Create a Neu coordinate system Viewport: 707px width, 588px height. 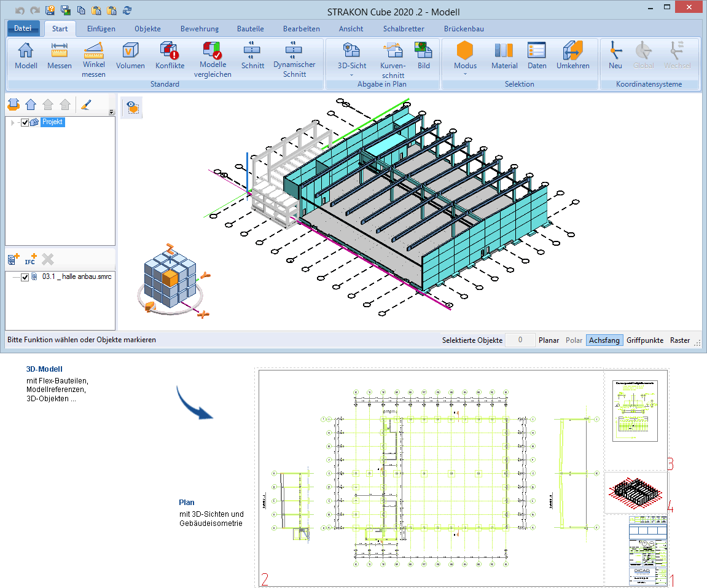click(615, 55)
